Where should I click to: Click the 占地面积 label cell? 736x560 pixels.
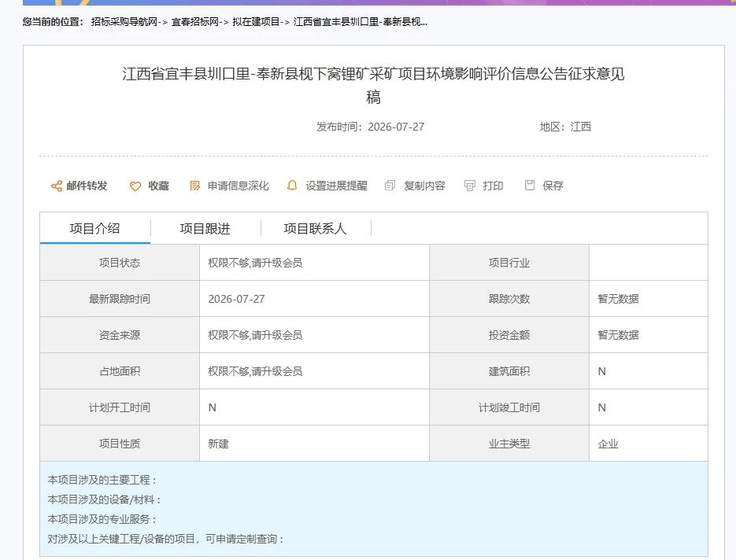point(120,371)
